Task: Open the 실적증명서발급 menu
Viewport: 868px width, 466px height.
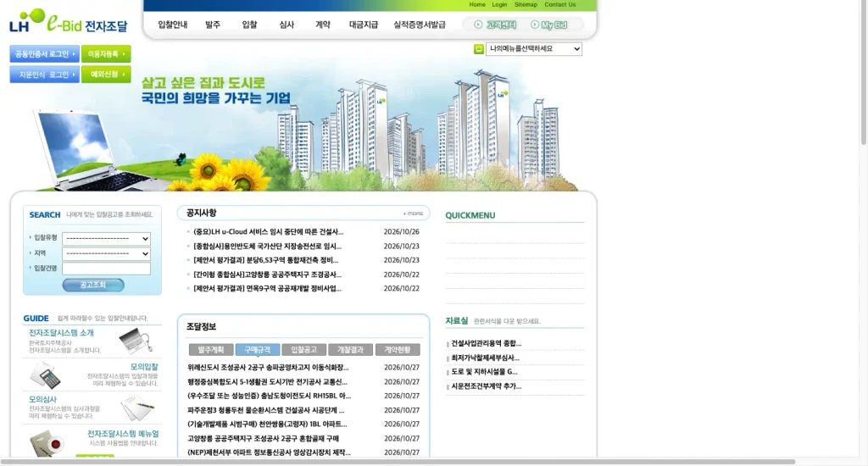Action: 420,25
